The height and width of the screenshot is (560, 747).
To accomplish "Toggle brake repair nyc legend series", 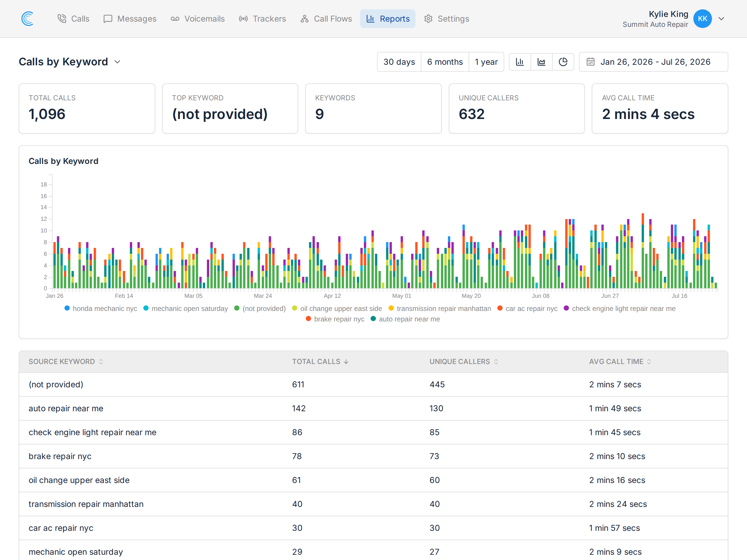I will (x=335, y=319).
